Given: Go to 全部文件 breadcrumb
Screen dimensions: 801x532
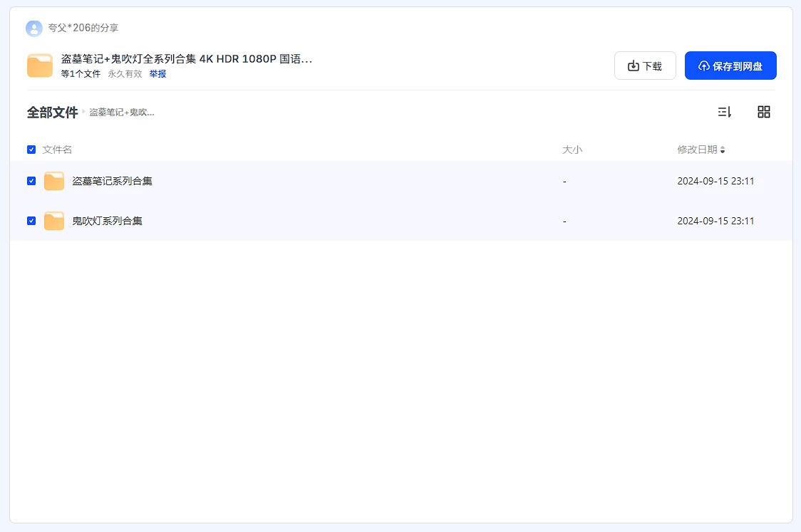Looking at the screenshot, I should pyautogui.click(x=52, y=113).
